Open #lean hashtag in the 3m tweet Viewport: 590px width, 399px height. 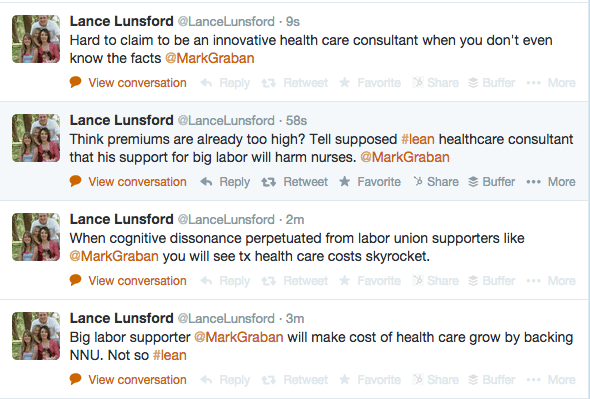click(170, 355)
